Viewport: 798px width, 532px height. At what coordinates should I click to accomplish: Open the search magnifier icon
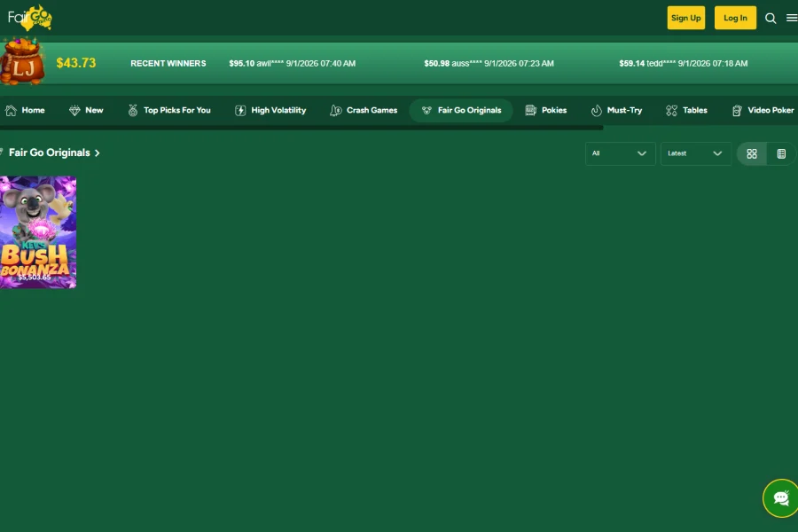(x=771, y=19)
